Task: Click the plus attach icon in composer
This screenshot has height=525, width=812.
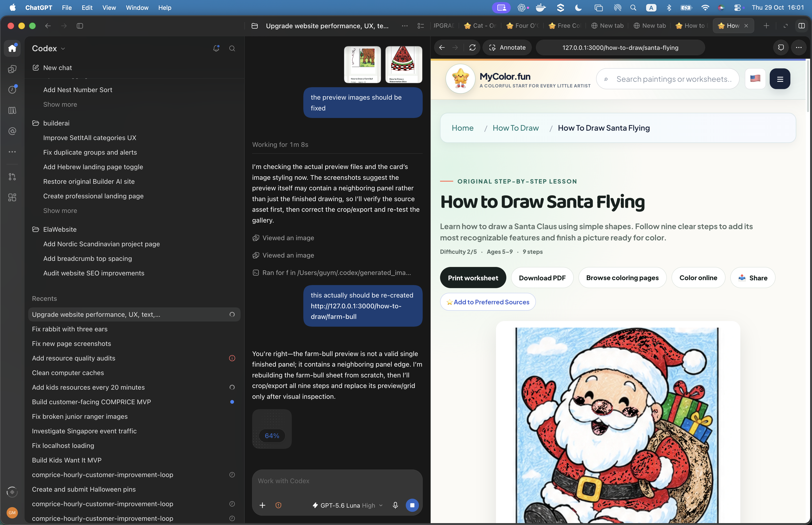Action: coord(262,505)
